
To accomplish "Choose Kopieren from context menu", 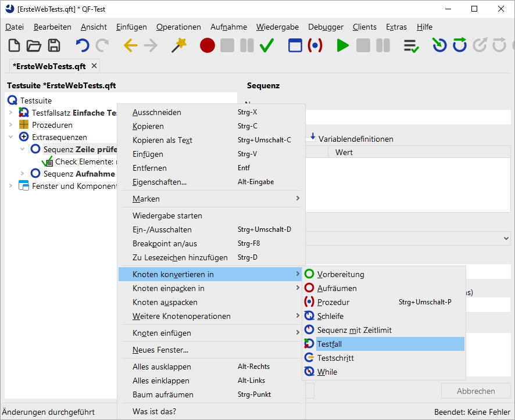I will [x=211, y=126].
